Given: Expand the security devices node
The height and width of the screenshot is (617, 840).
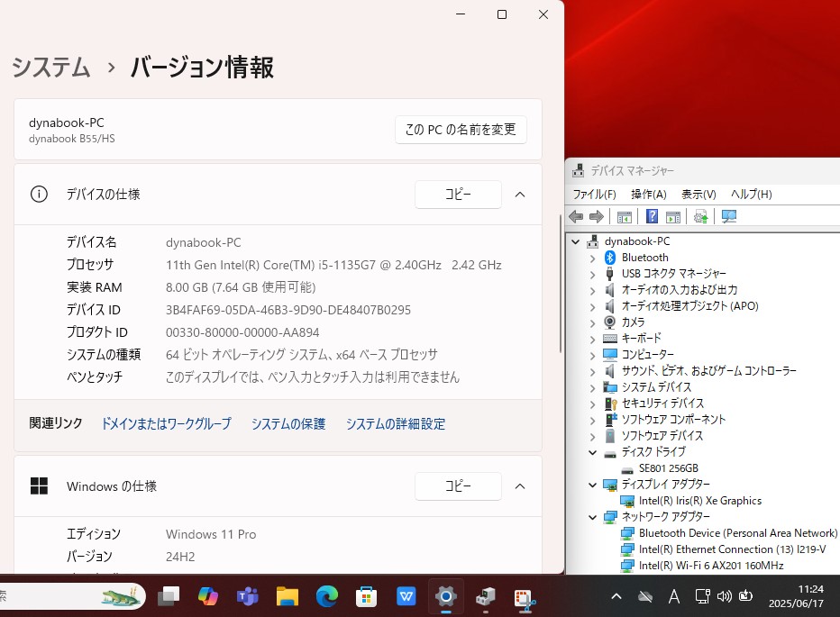Looking at the screenshot, I should pos(592,404).
